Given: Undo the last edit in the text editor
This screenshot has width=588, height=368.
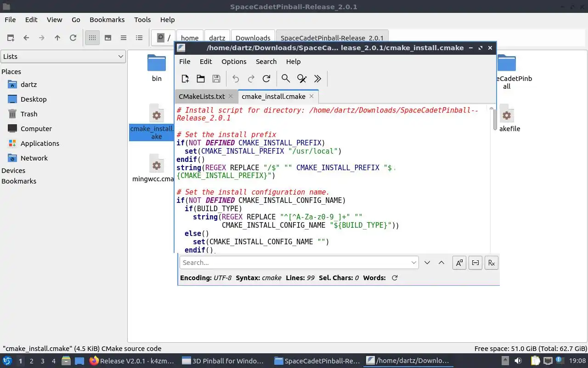Looking at the screenshot, I should (236, 79).
